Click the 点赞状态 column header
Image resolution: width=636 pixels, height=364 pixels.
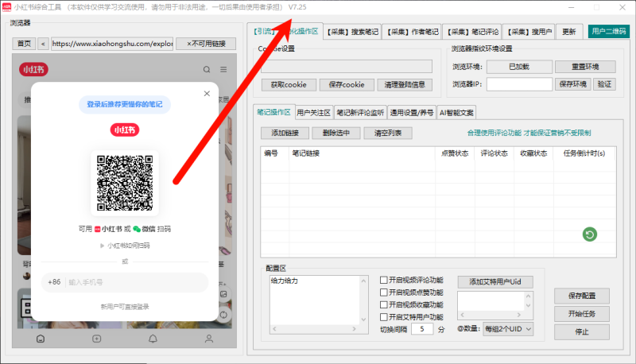pos(455,153)
